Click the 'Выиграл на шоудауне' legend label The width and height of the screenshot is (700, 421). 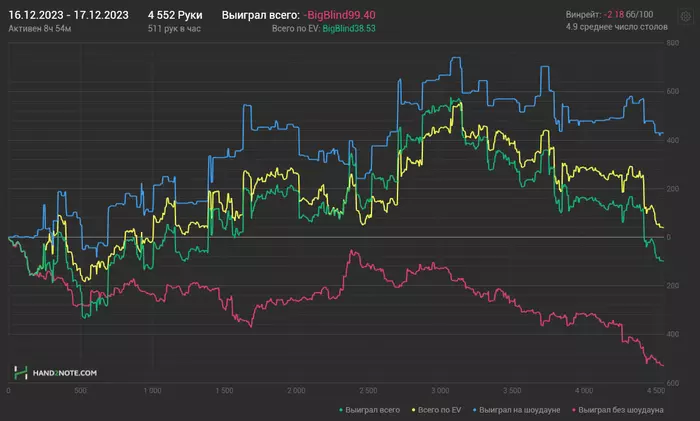click(520, 410)
